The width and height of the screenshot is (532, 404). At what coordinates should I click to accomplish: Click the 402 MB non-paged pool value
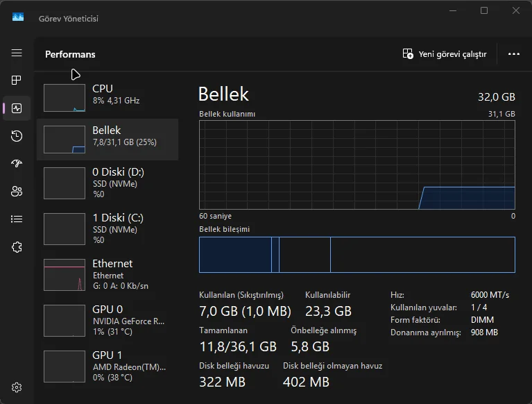[306, 382]
